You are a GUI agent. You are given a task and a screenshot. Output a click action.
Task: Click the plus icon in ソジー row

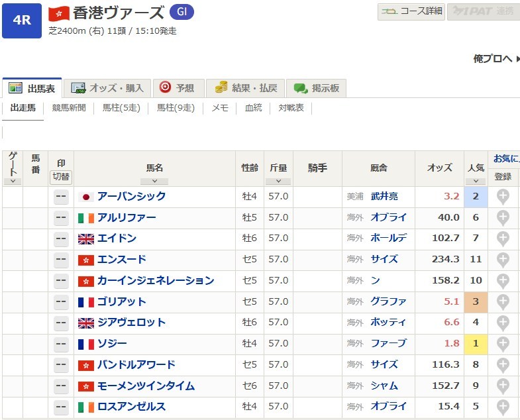(x=503, y=344)
